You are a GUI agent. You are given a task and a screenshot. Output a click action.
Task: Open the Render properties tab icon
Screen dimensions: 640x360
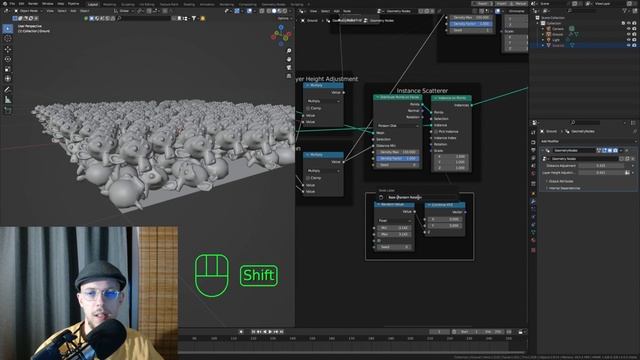point(533,142)
